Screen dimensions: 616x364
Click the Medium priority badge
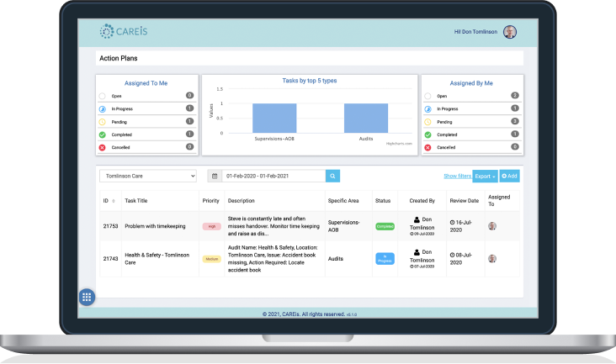pos(212,259)
